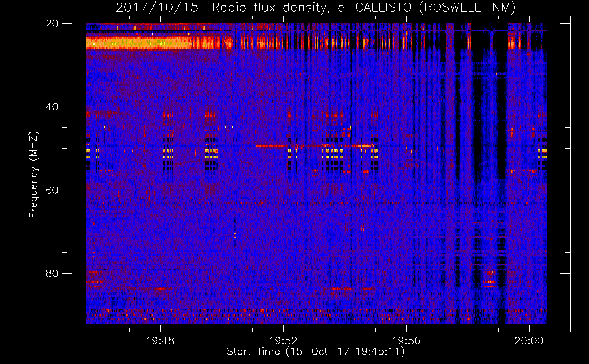This screenshot has height=364, width=589.
Task: Click the red horizontal streak near 50 MHz at 19:51
Action: click(271, 146)
